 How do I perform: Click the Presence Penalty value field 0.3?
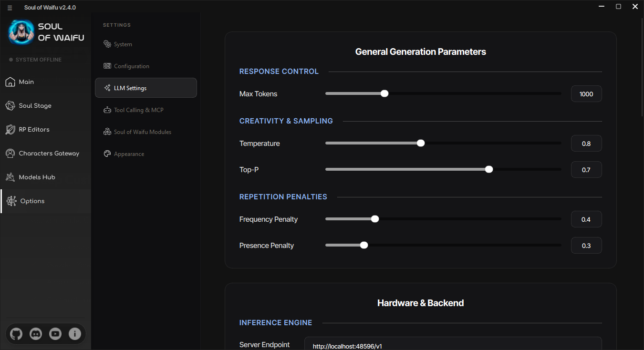[586, 246]
